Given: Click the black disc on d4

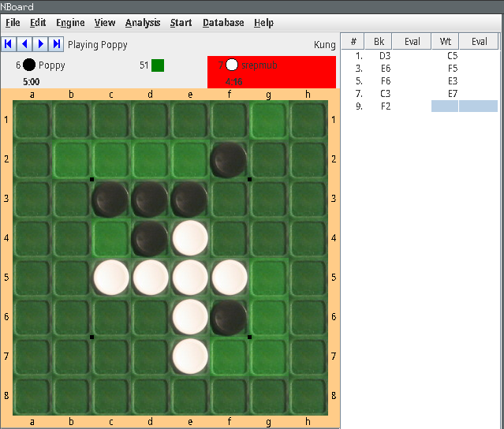Looking at the screenshot, I should [x=149, y=239].
